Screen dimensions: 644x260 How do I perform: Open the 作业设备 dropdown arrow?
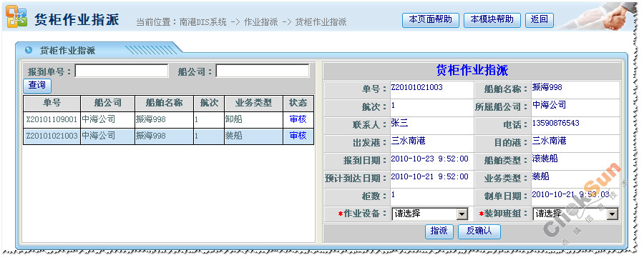pos(462,214)
